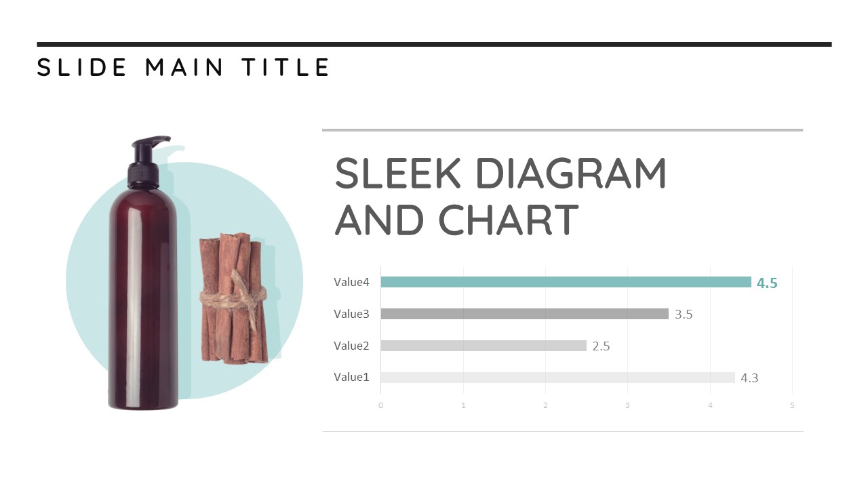Select the Value1 axis label

pos(351,378)
